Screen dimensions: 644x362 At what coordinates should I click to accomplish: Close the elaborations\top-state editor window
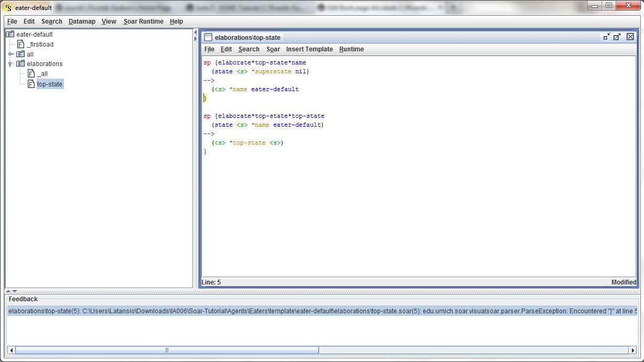[x=630, y=37]
